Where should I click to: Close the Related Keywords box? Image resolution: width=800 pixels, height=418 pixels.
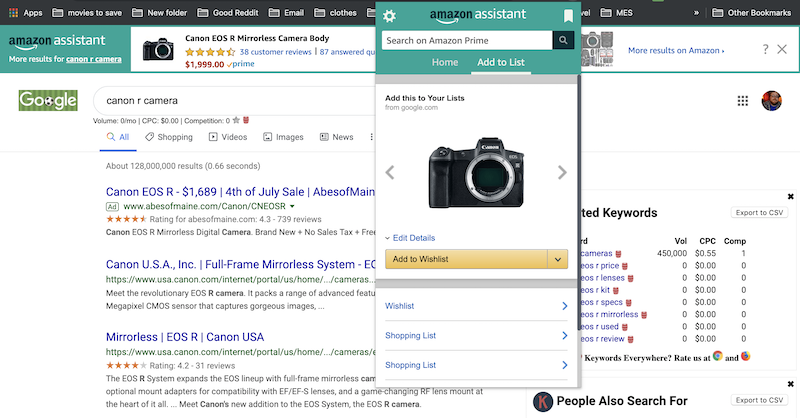pos(790,196)
